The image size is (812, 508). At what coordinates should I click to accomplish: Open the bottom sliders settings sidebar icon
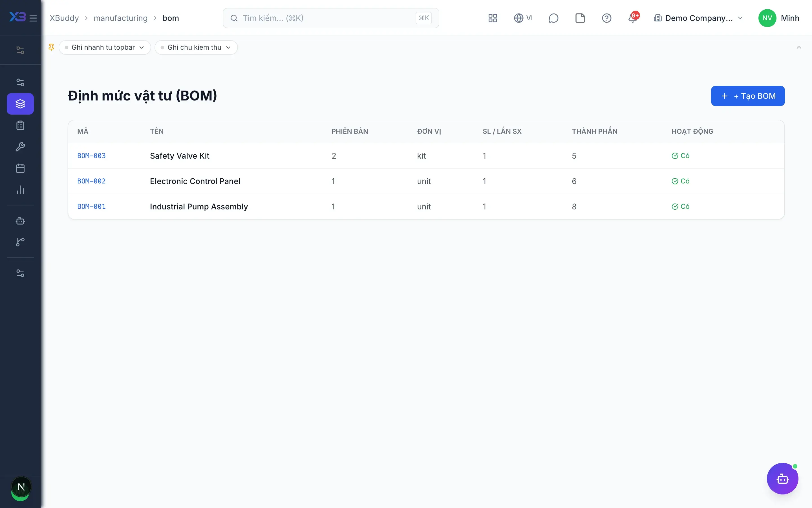pos(20,273)
